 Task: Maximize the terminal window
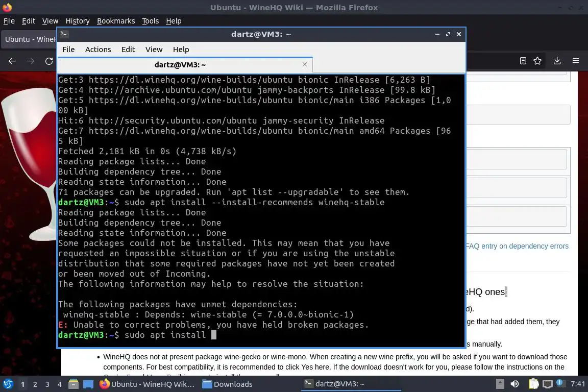(448, 34)
